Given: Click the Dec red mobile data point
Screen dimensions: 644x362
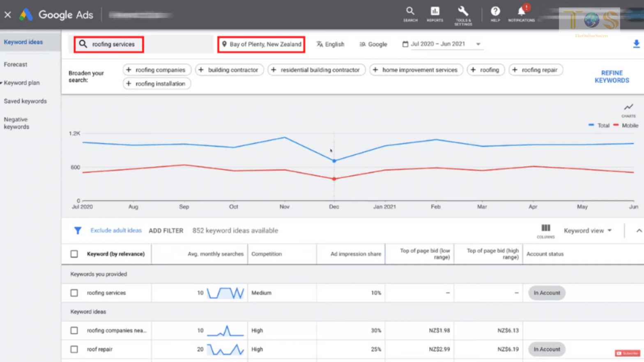Looking at the screenshot, I should (x=334, y=179).
